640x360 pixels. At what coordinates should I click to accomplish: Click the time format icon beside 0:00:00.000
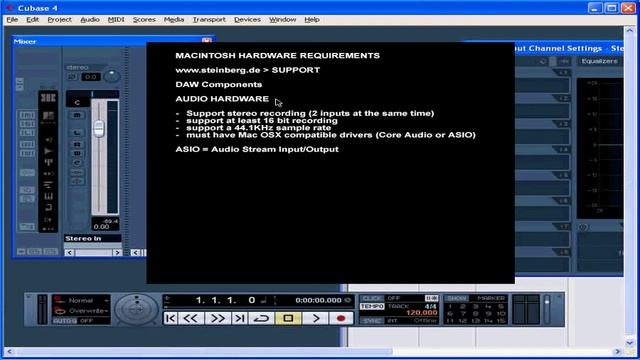(x=348, y=300)
